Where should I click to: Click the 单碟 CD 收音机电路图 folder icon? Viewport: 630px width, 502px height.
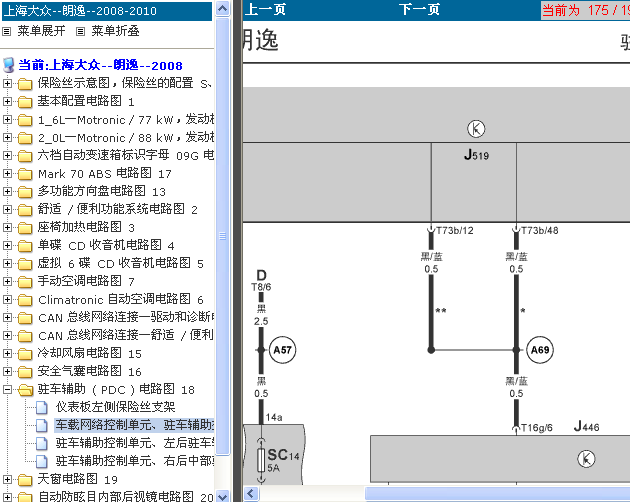pos(25,246)
